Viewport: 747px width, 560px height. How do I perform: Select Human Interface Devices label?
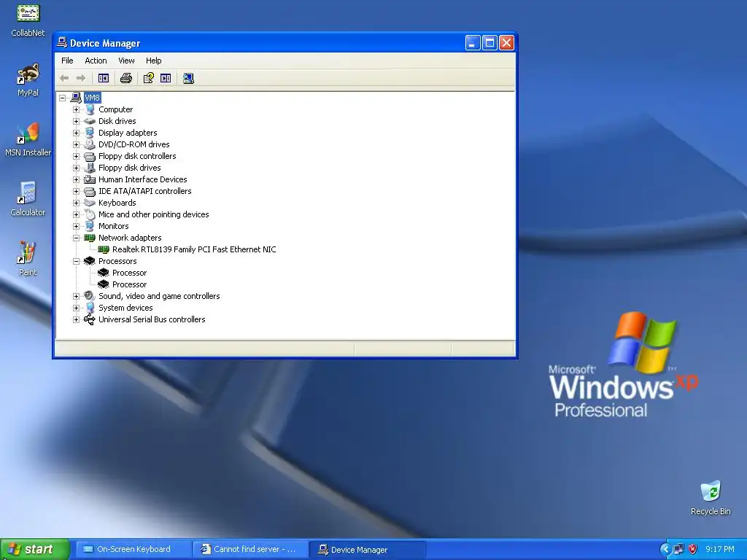pos(142,179)
